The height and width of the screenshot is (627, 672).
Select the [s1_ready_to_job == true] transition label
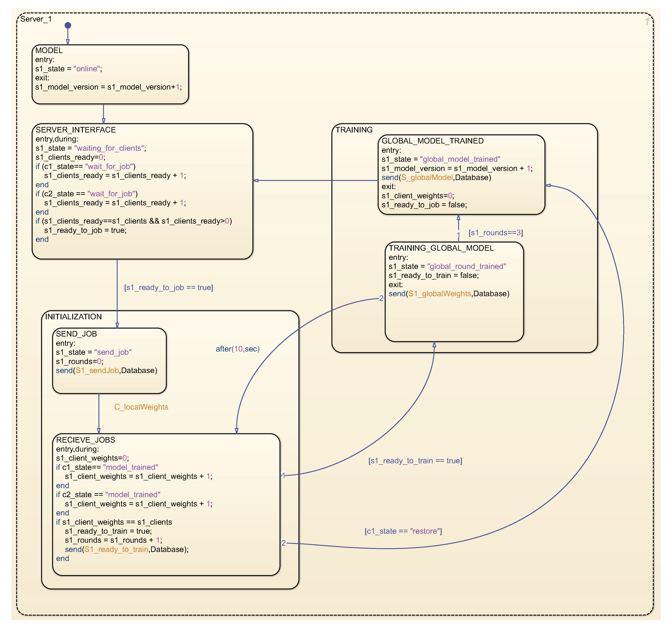click(x=168, y=287)
